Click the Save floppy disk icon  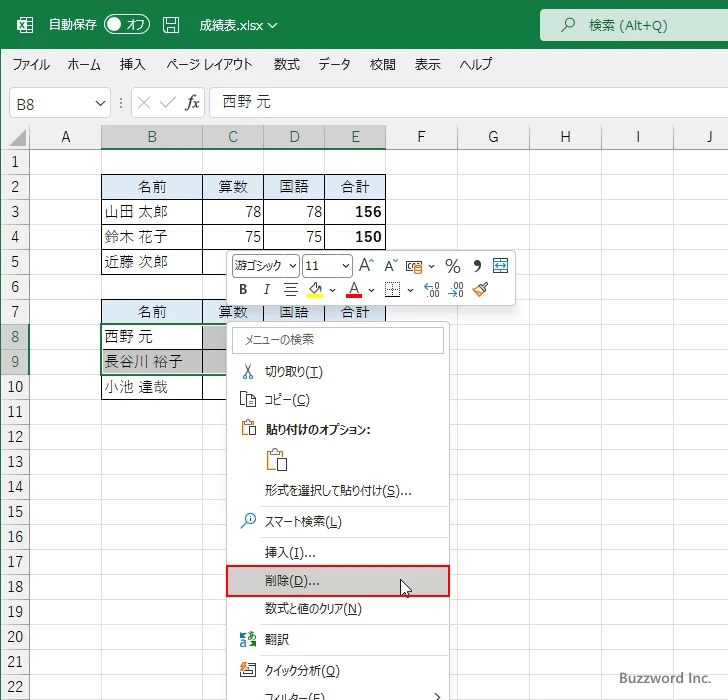pos(171,25)
